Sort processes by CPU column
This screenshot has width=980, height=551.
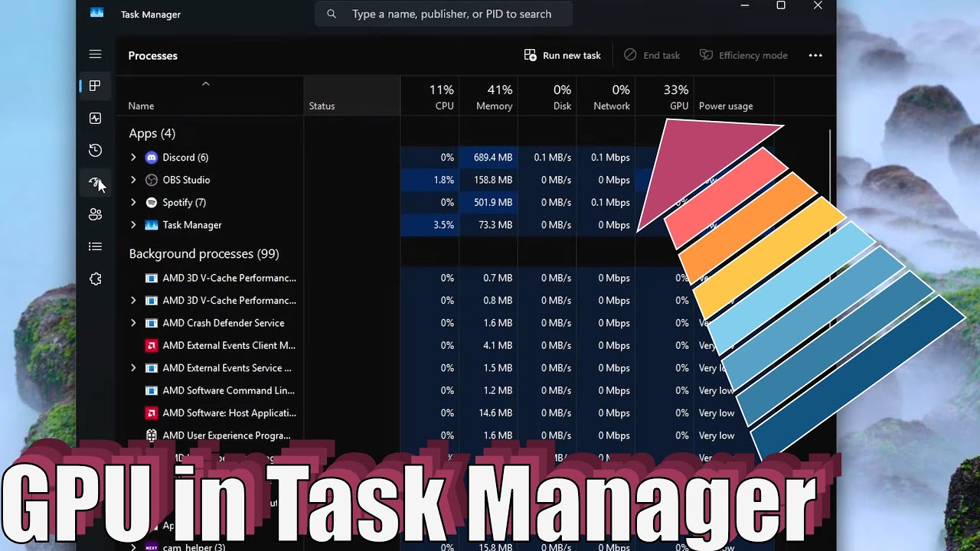(x=430, y=96)
